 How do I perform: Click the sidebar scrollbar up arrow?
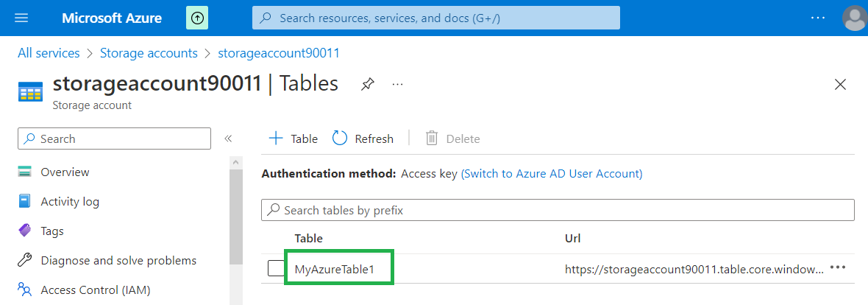[x=235, y=163]
